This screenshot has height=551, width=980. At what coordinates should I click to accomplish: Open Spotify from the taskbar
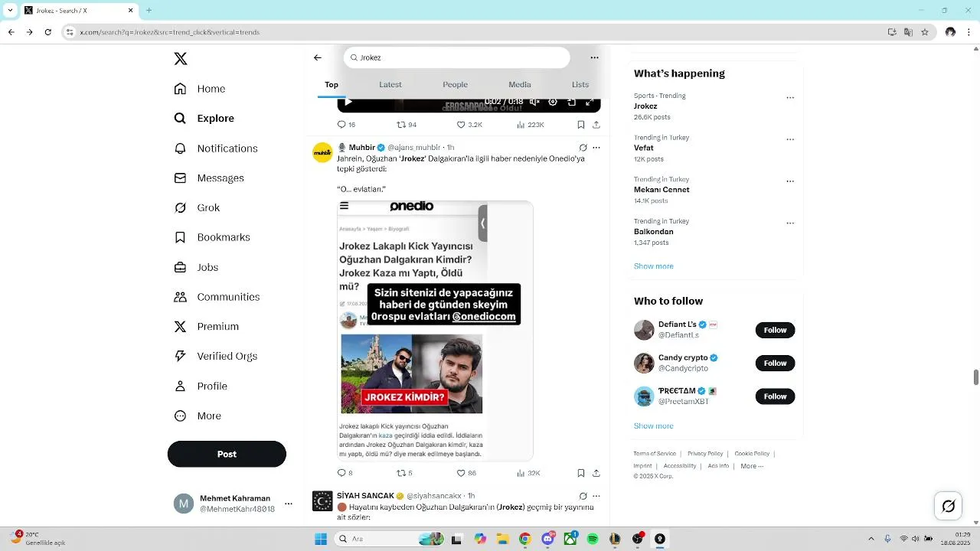pos(593,539)
